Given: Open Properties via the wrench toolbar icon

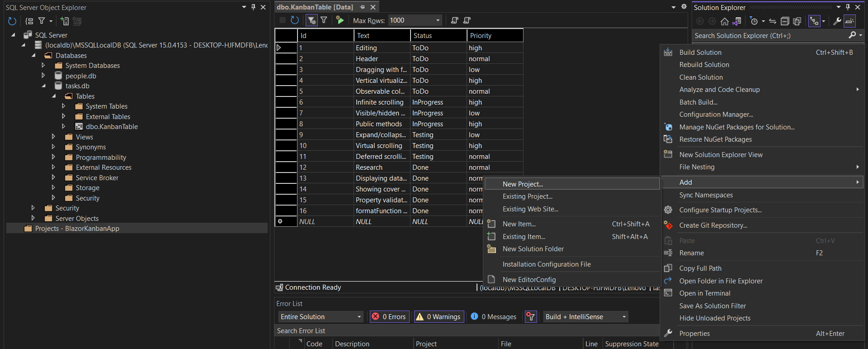Looking at the screenshot, I should point(837,21).
